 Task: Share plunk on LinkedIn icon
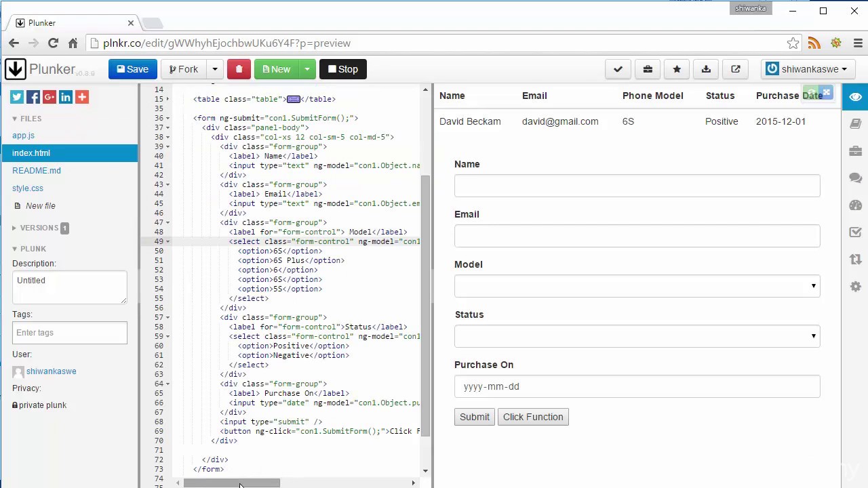(x=66, y=97)
